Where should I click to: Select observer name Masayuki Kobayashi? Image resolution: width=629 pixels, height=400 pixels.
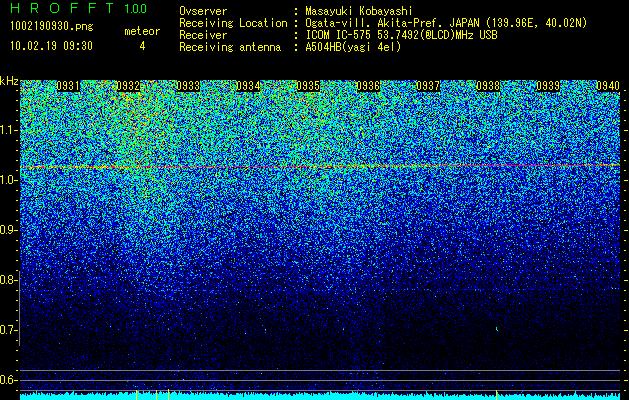[x=359, y=11]
